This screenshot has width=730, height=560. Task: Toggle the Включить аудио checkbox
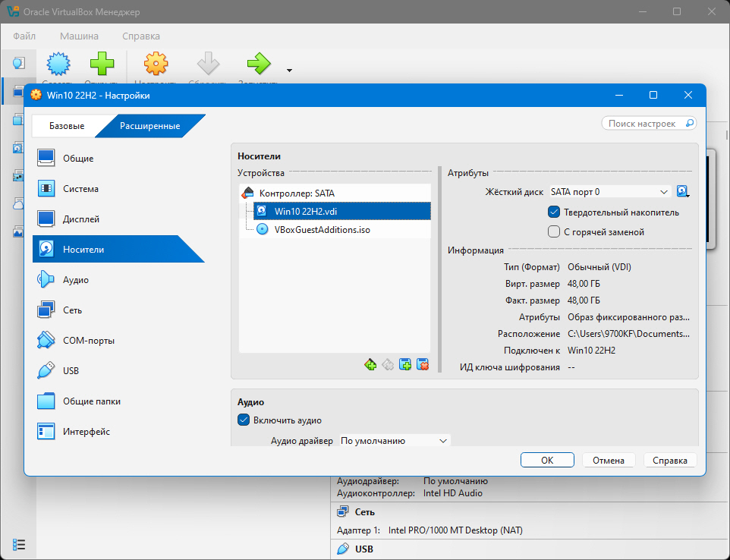click(x=244, y=420)
